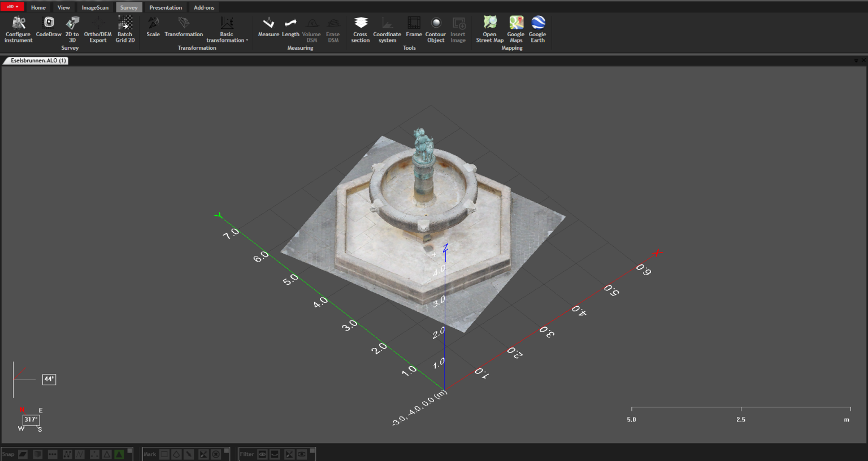Select the Batch Grid 2D tool
The height and width of the screenshot is (461, 868).
(x=125, y=28)
